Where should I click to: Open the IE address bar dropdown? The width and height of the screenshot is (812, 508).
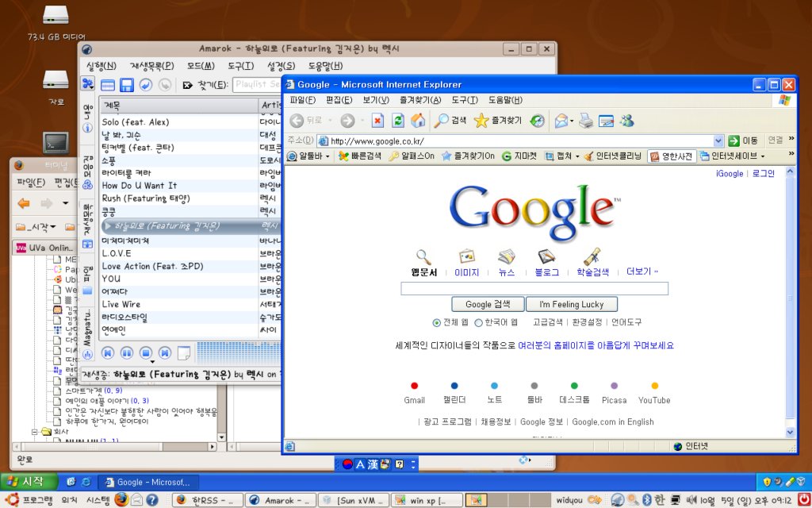(718, 140)
